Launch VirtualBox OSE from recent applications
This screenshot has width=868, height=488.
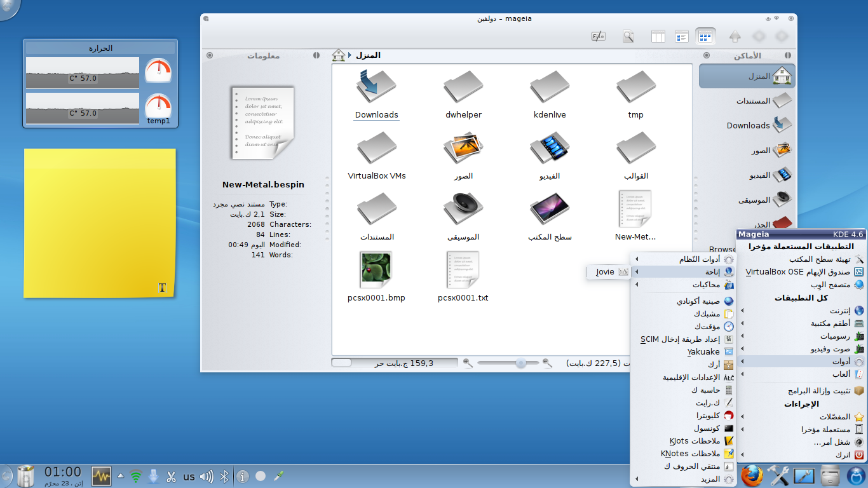(x=802, y=272)
